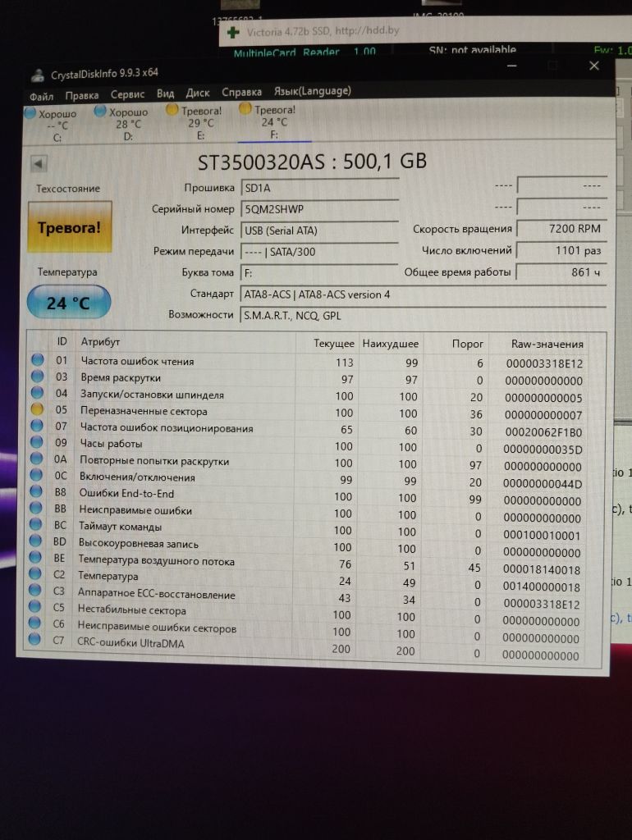This screenshot has height=840, width=632.
Task: Click the Стандарт field ATA8-ACS
Action: point(424,294)
